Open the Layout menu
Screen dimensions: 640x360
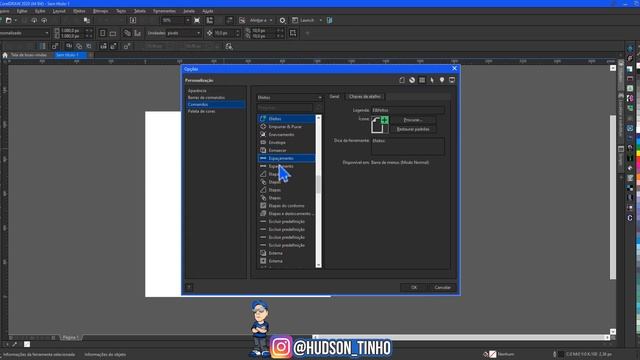(x=59, y=11)
